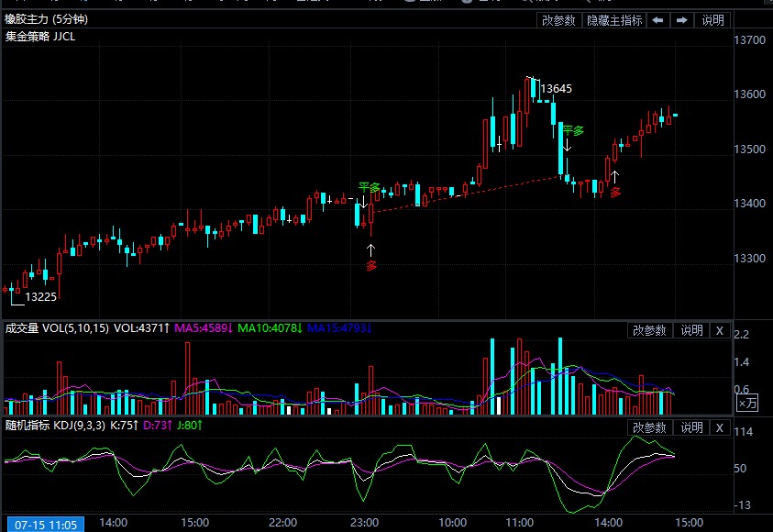Click the right arrow in the main chart header
This screenshot has width=773, height=532.
click(x=682, y=20)
